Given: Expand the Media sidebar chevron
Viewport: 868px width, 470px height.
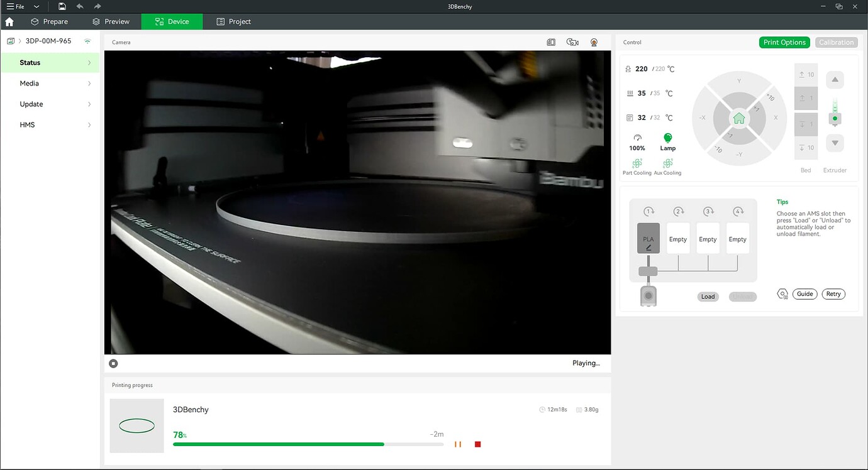Looking at the screenshot, I should 89,84.
